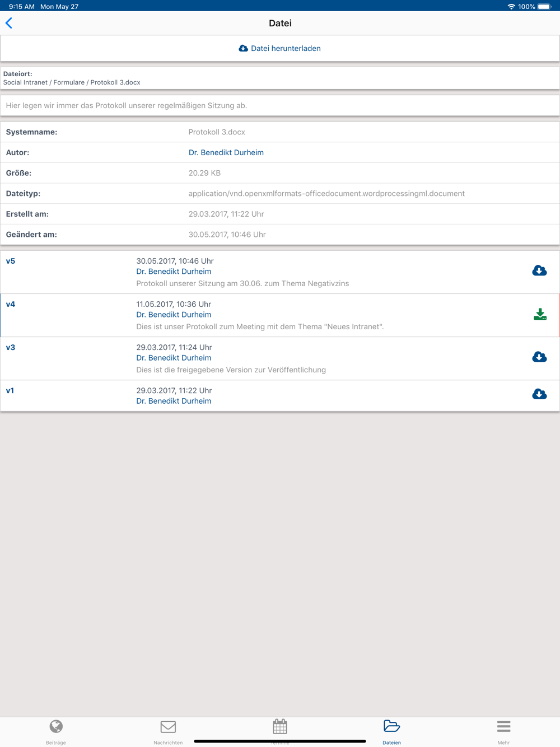The width and height of the screenshot is (560, 747).
Task: Tap Geändert am date 30.05.2017, 10:46
Action: pyautogui.click(x=227, y=235)
